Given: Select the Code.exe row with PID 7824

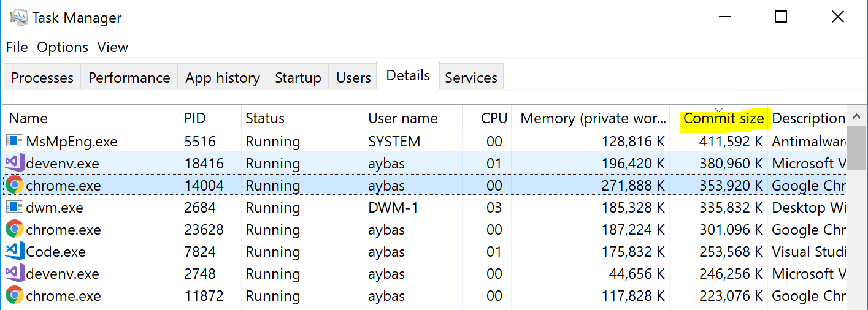Looking at the screenshot, I should click(425, 251).
